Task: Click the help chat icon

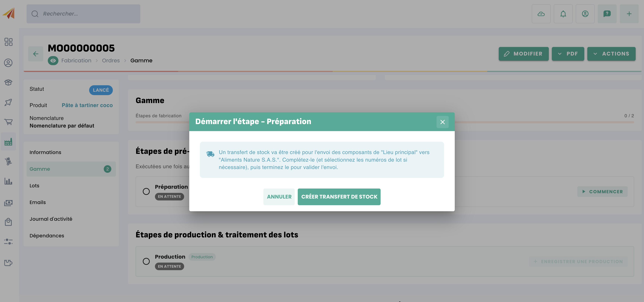Action: 607,14
